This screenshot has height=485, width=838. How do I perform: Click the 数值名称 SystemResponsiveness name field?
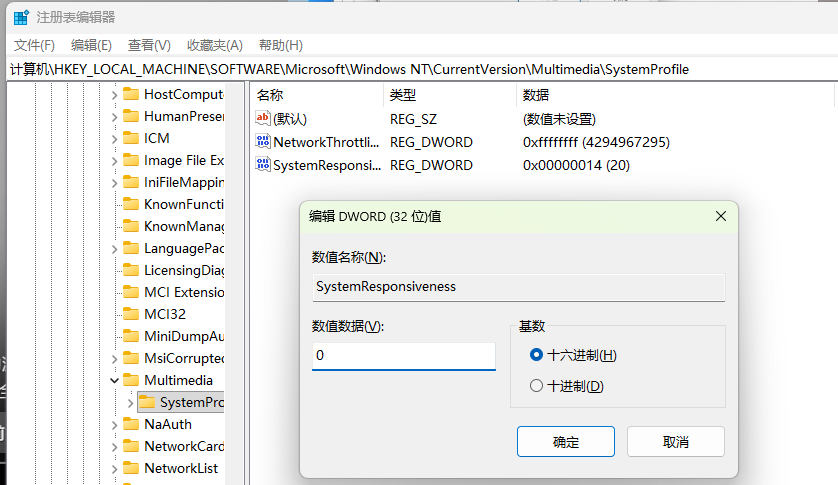click(518, 287)
